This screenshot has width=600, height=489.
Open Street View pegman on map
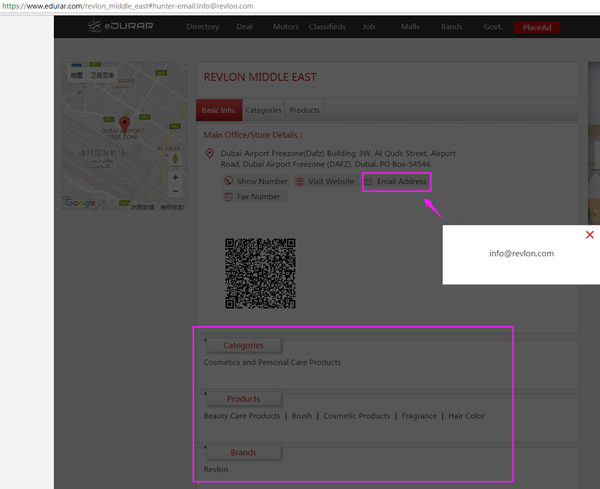point(176,158)
